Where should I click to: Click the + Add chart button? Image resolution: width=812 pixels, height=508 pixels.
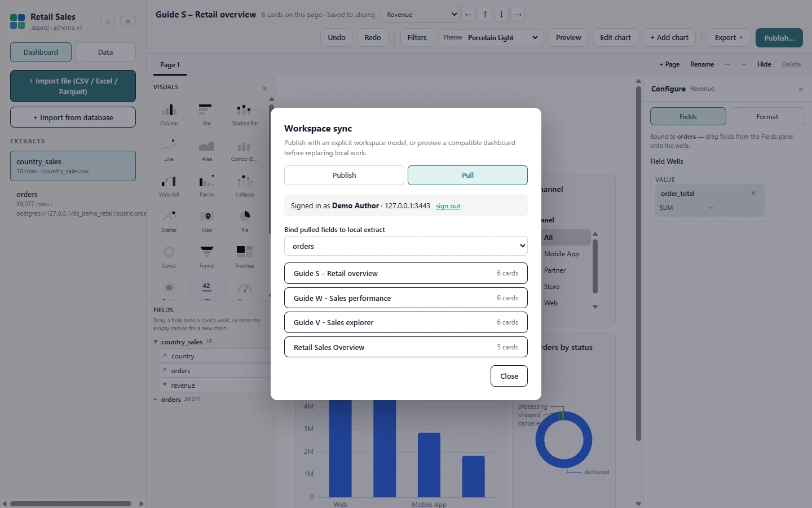669,38
